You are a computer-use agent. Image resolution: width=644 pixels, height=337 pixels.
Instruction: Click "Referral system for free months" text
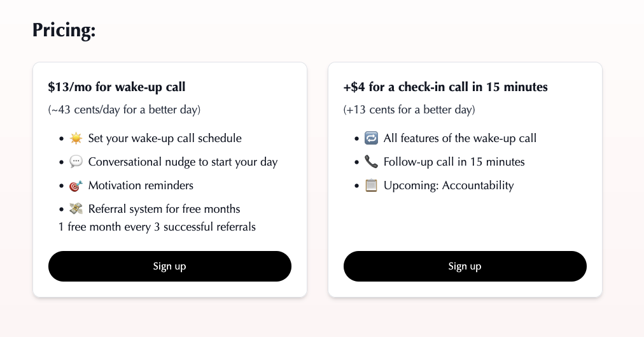click(164, 209)
